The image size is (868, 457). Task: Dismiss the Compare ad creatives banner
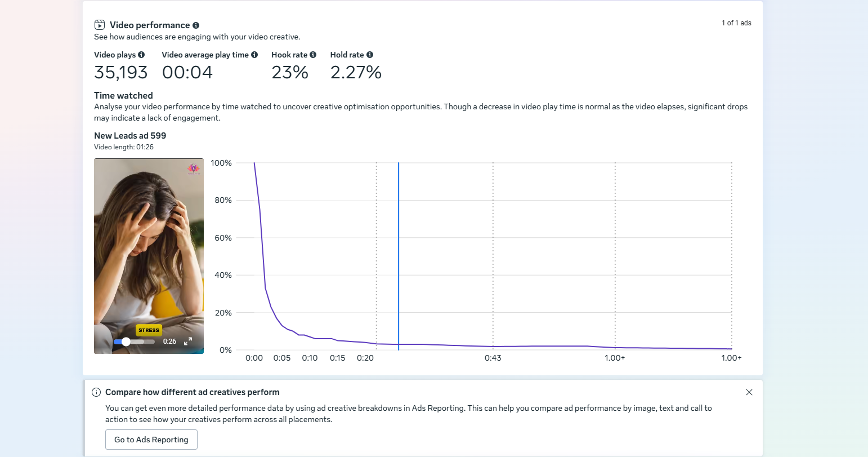[x=749, y=392]
